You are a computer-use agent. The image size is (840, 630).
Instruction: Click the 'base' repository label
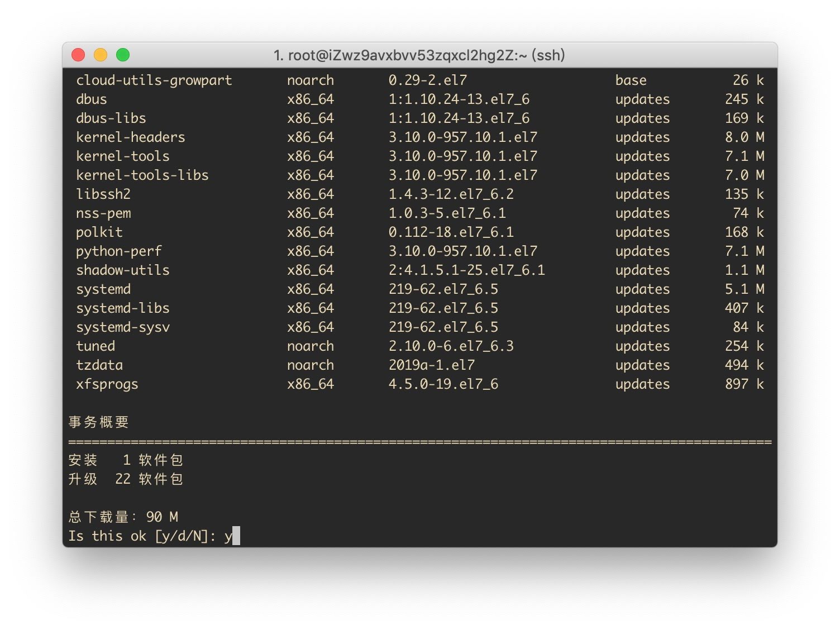[631, 80]
